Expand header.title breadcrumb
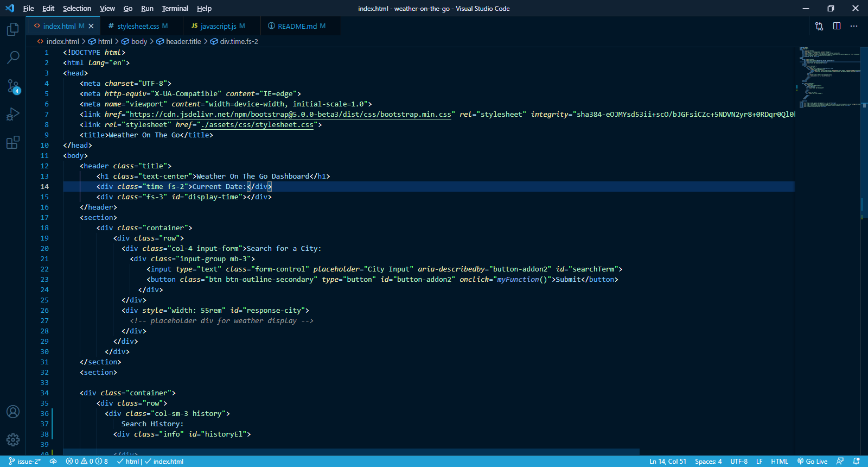 point(178,41)
